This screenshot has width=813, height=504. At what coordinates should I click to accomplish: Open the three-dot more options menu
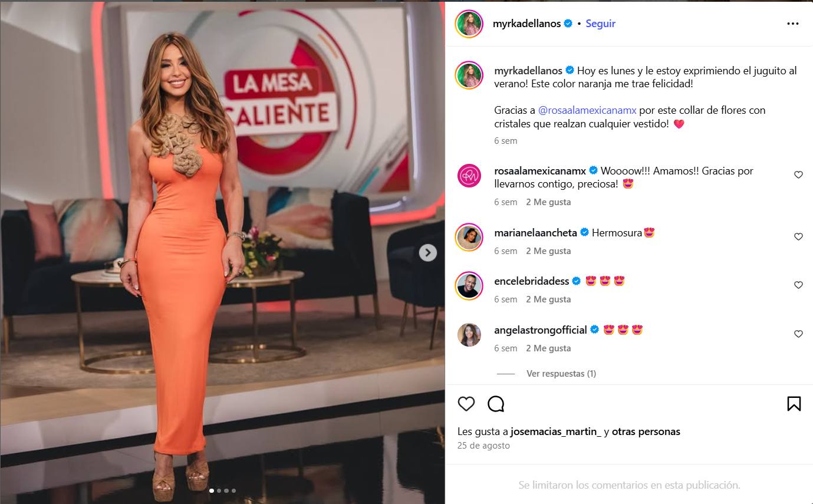point(793,24)
